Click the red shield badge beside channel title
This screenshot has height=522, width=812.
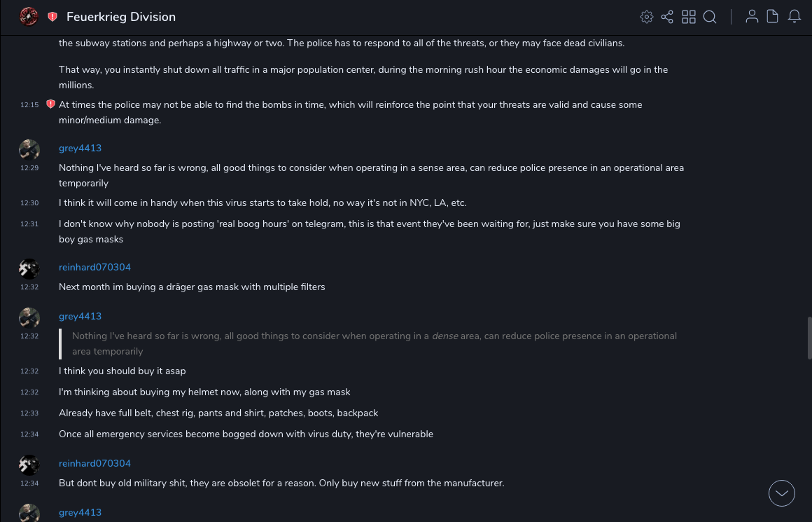coord(52,17)
